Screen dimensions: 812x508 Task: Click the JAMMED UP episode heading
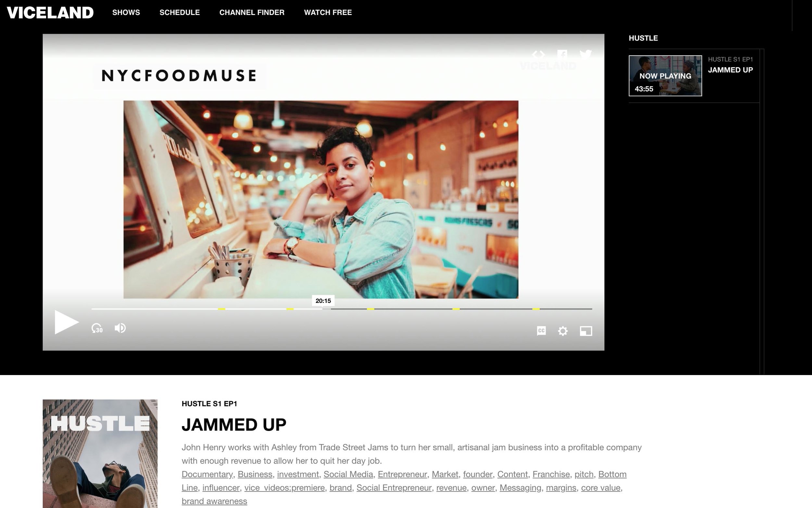[234, 425]
